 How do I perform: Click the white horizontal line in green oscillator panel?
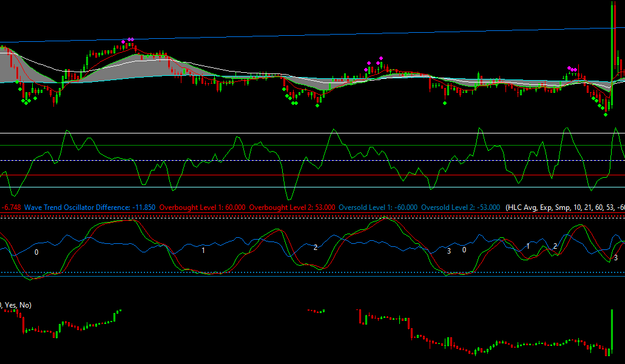(312, 133)
